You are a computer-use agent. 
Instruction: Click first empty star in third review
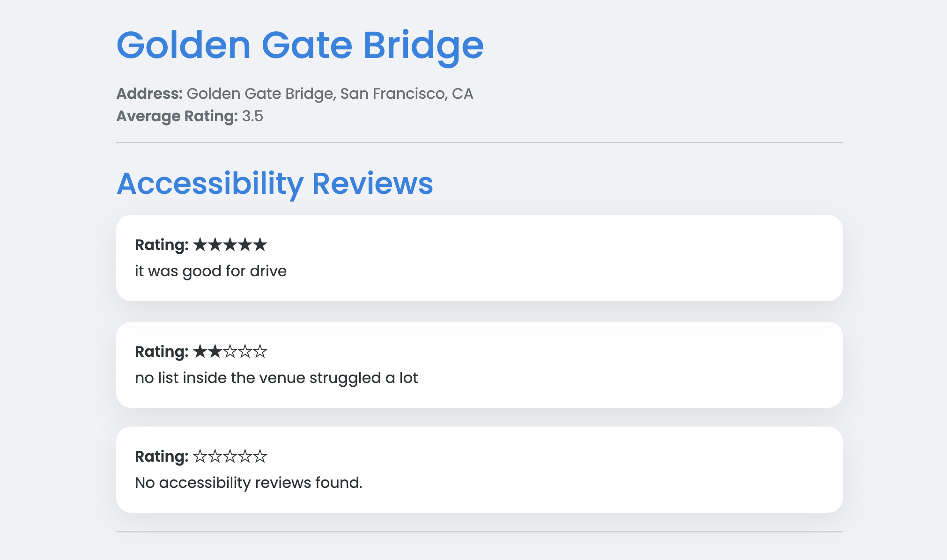point(200,457)
